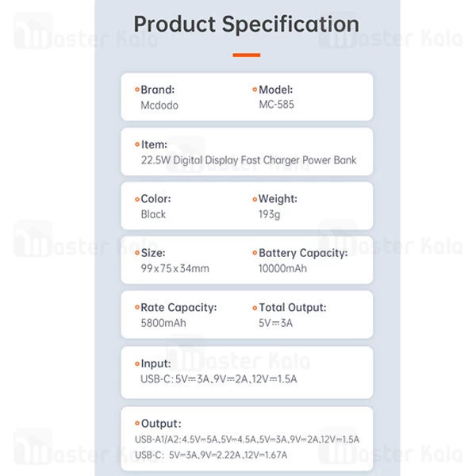This screenshot has height=476, width=476.
Task: Select the USB-A1/A2 output specification line
Action: (246, 440)
